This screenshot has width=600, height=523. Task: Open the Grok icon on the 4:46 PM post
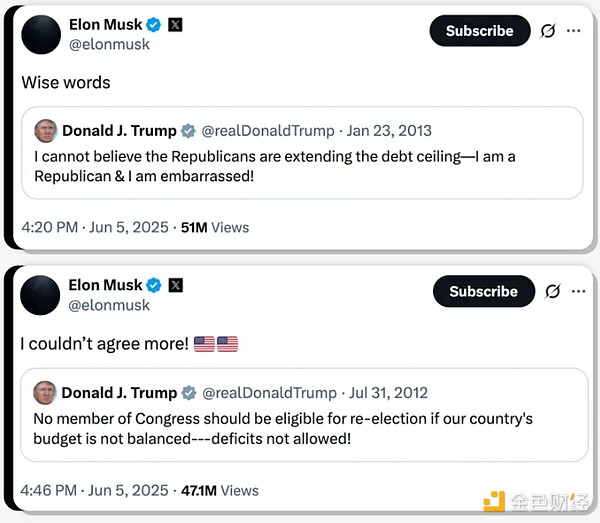[551, 291]
